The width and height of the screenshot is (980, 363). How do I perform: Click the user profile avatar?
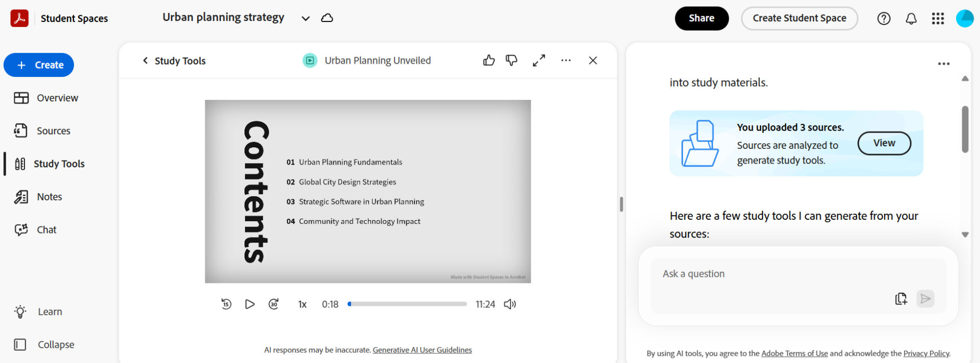pyautogui.click(x=965, y=18)
